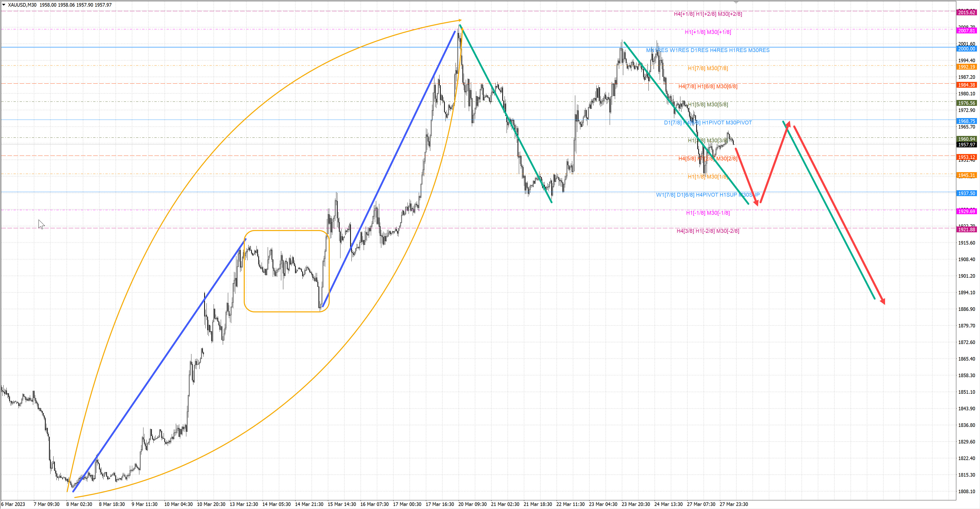
Task: Select the 1984.38 red price tag
Action: pyautogui.click(x=967, y=85)
